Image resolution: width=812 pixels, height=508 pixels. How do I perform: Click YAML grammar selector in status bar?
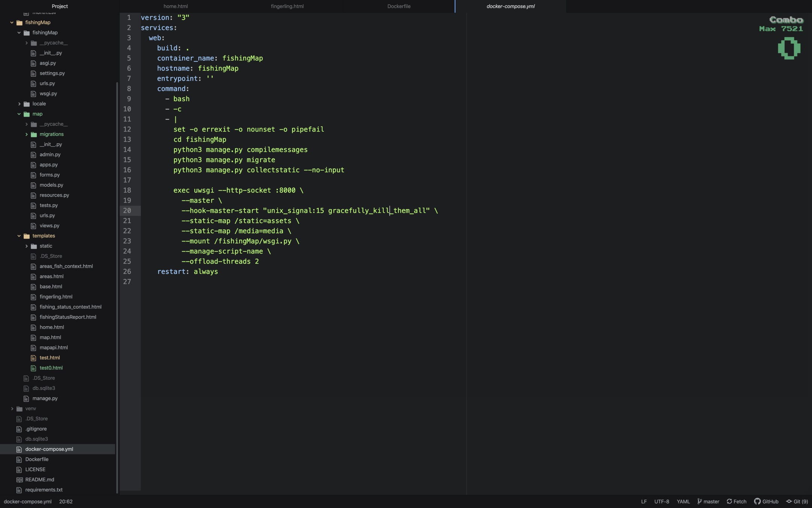pos(683,501)
